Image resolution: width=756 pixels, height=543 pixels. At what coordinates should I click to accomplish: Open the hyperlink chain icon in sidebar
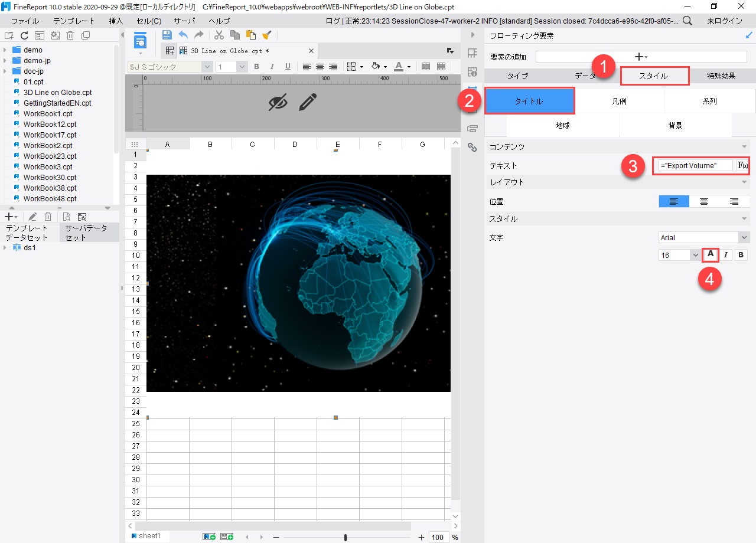(472, 148)
